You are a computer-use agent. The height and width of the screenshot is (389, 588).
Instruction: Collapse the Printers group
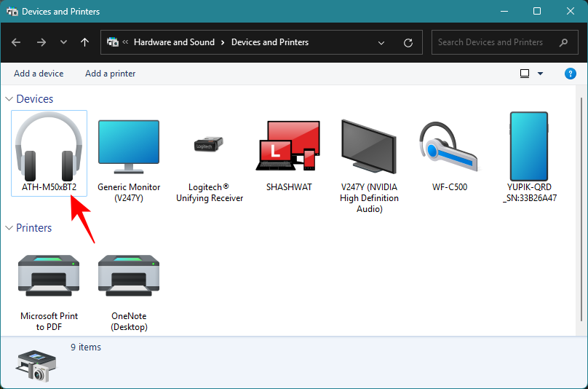pyautogui.click(x=9, y=228)
